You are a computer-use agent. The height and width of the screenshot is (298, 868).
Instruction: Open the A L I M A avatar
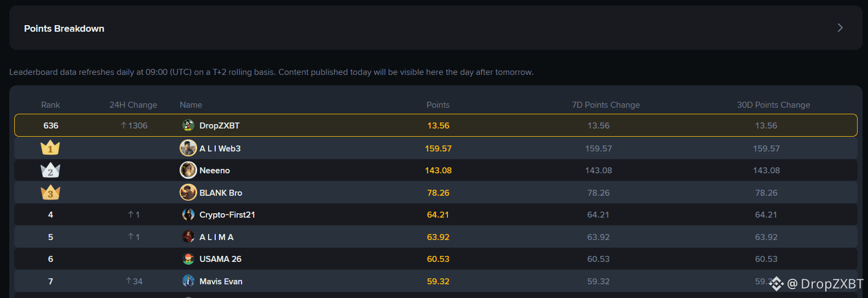[188, 237]
